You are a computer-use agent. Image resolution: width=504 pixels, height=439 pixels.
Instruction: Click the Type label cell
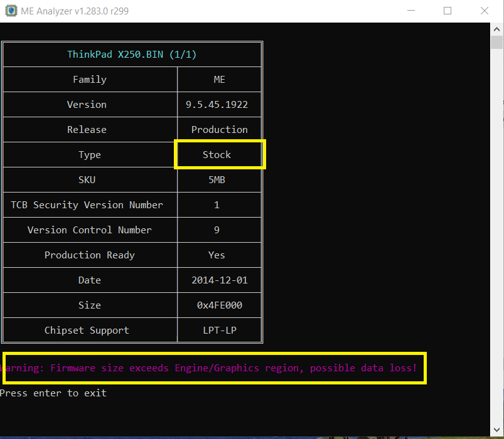click(x=90, y=154)
